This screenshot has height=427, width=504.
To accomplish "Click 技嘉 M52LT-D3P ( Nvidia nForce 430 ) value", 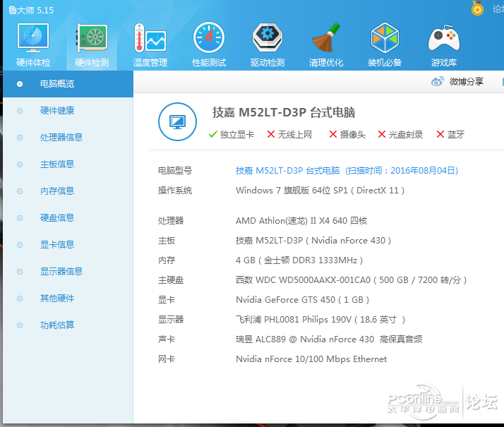I will [x=313, y=241].
